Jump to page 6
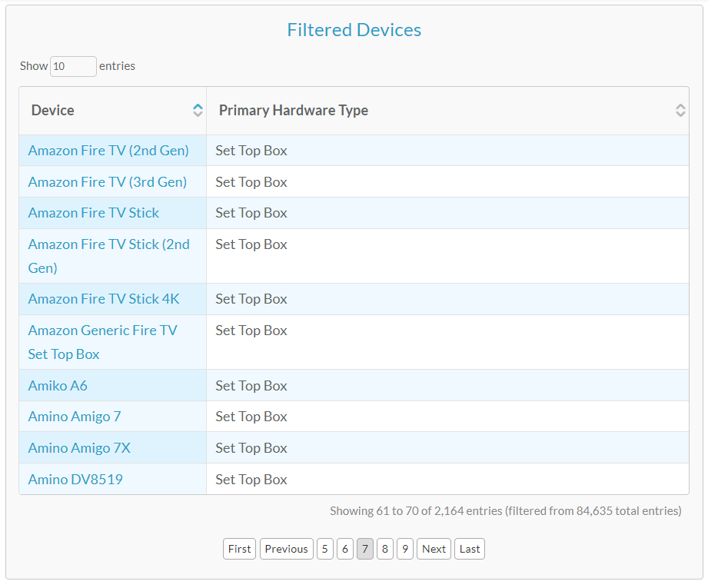Image resolution: width=708 pixels, height=588 pixels. [345, 549]
